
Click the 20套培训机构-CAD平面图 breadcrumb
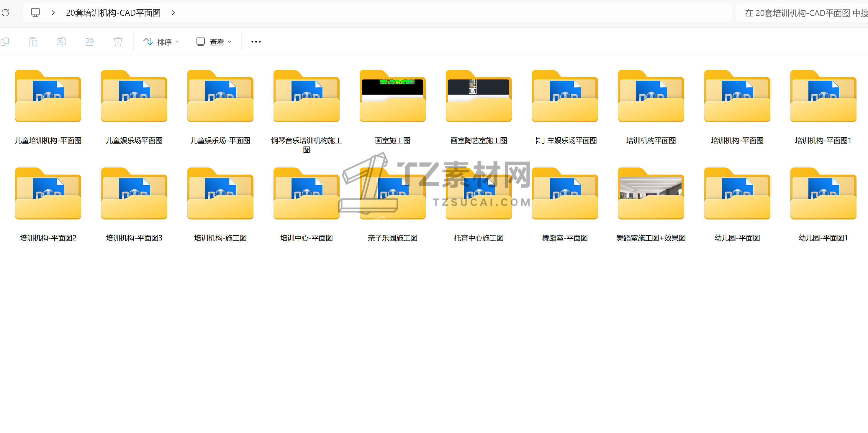(113, 13)
